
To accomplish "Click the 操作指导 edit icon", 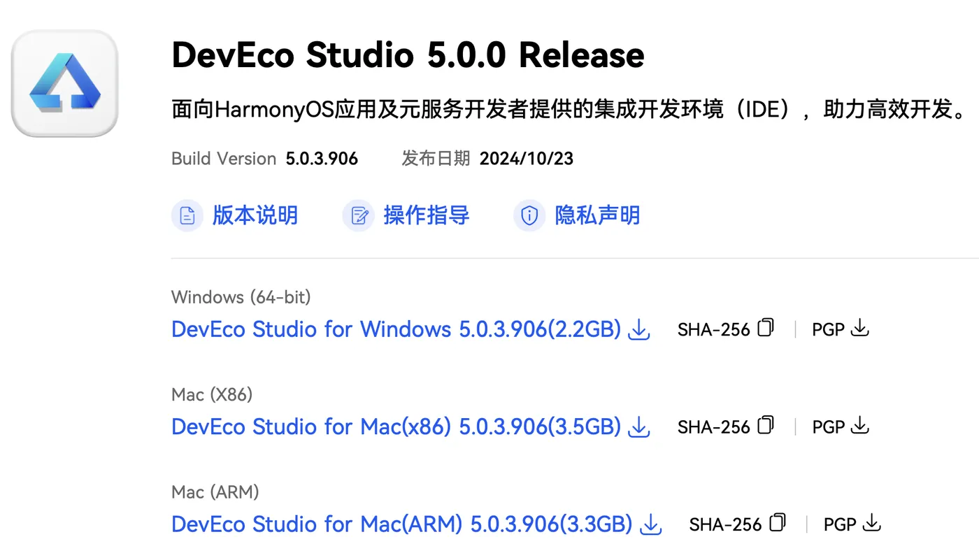I will [359, 215].
